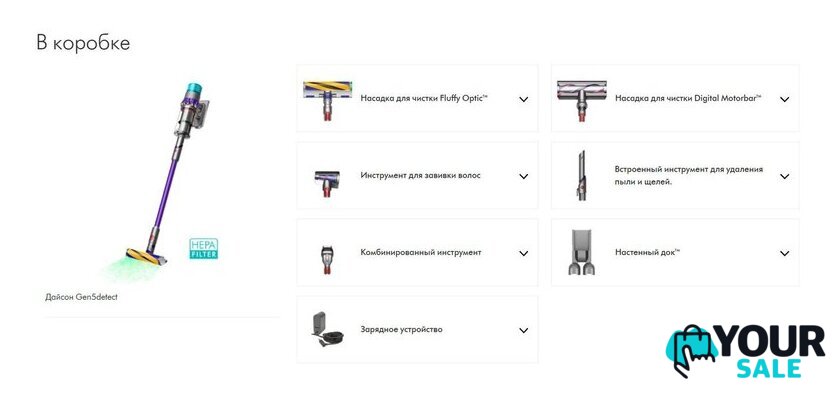This screenshot has height=410, width=840.
Task: Select the hair screw tool image
Action: pyautogui.click(x=327, y=183)
